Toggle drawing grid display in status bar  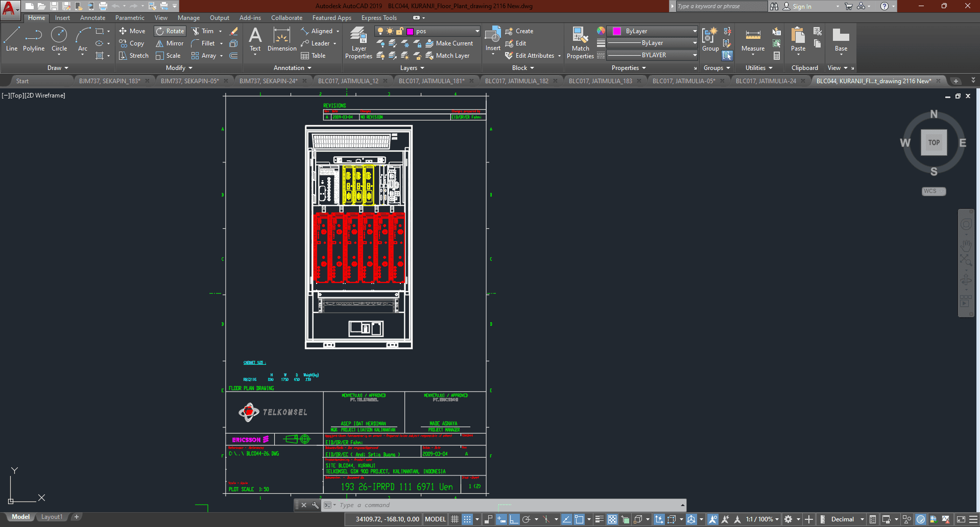coord(455,519)
